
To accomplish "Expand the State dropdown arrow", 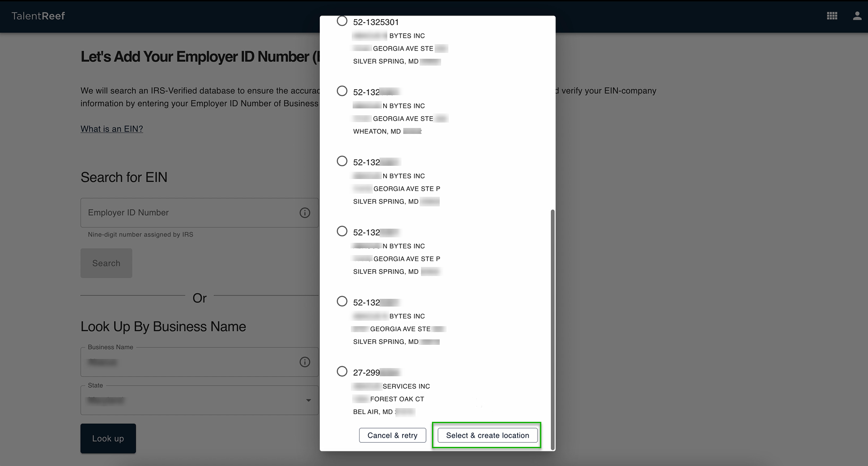I will pos(308,400).
